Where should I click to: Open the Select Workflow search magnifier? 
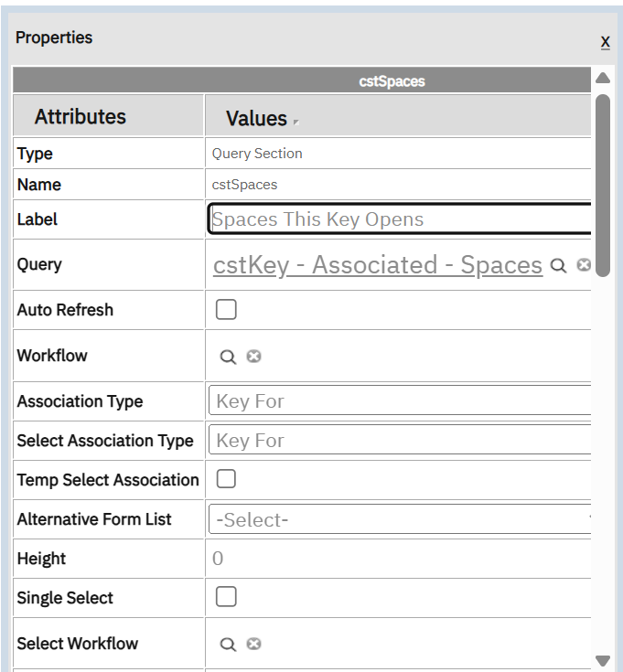point(228,645)
